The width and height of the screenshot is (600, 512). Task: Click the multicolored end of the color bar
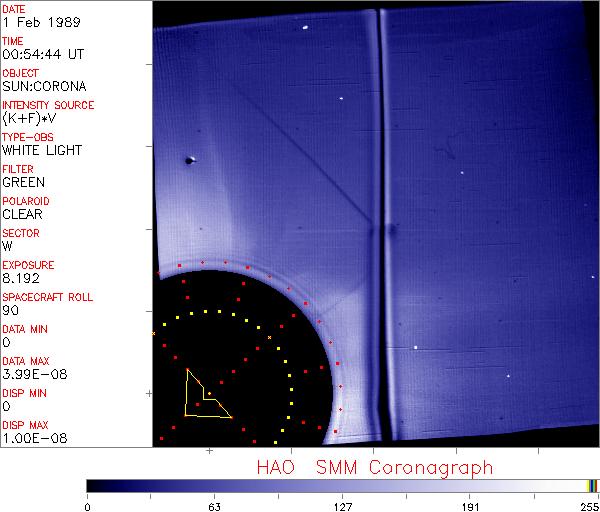592,486
